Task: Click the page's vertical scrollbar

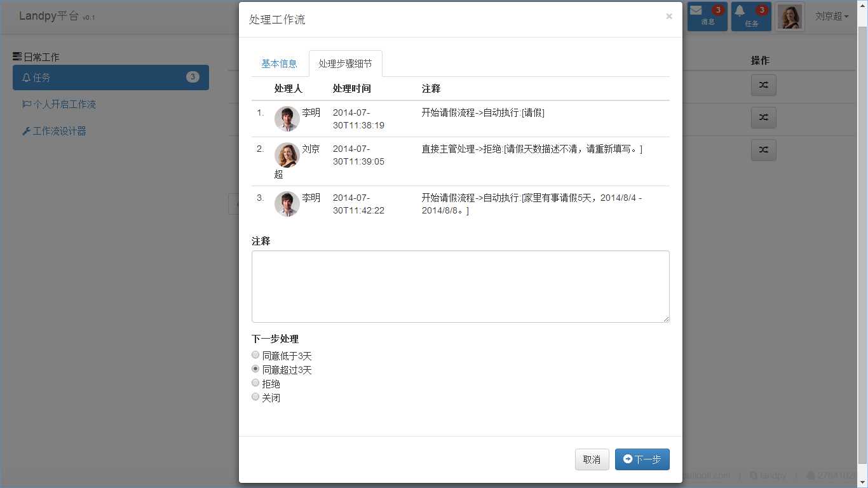Action: click(862, 244)
